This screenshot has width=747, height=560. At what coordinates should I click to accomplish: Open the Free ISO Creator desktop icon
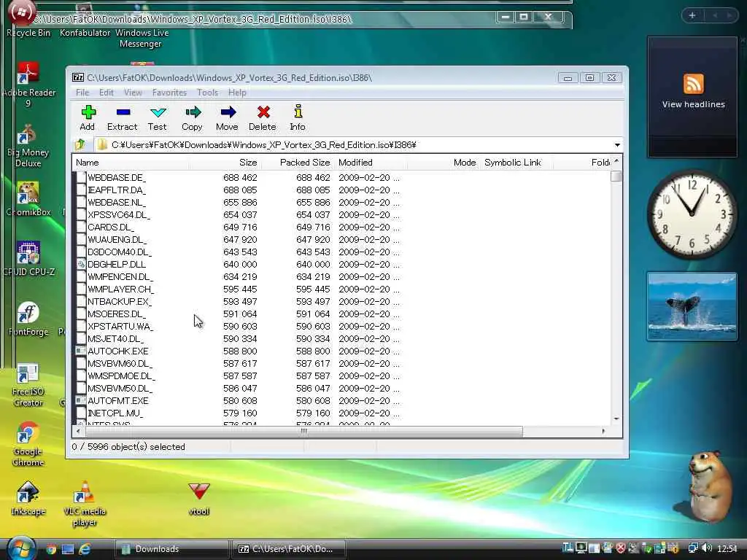pyautogui.click(x=28, y=385)
